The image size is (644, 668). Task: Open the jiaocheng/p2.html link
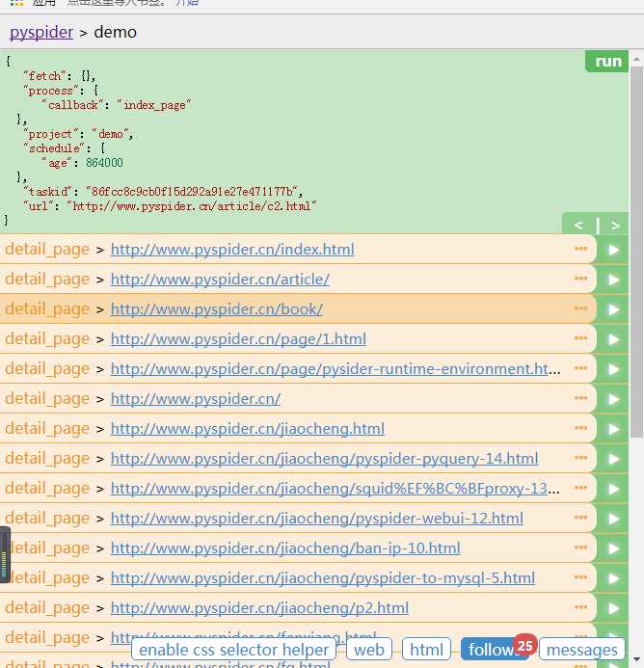[x=259, y=607]
